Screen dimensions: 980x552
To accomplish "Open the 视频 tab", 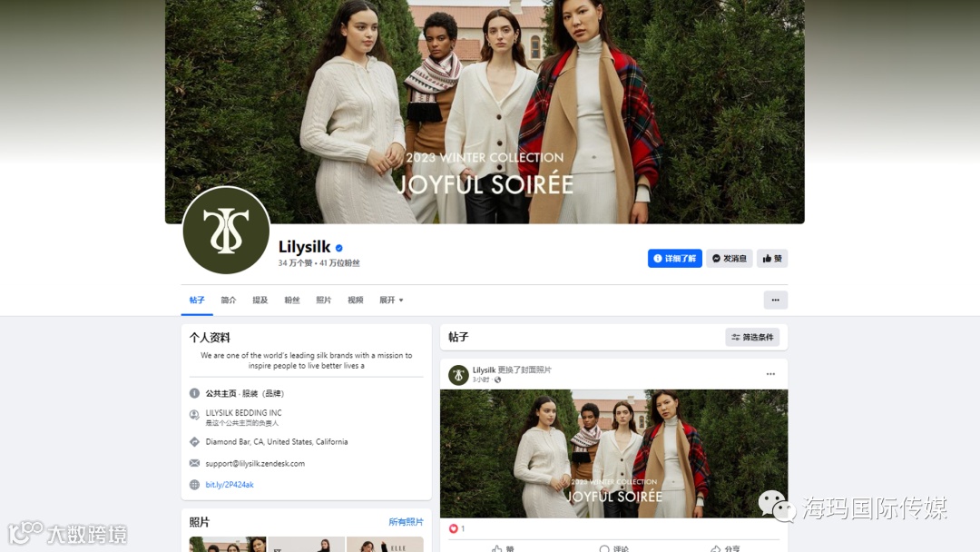I will [355, 301].
